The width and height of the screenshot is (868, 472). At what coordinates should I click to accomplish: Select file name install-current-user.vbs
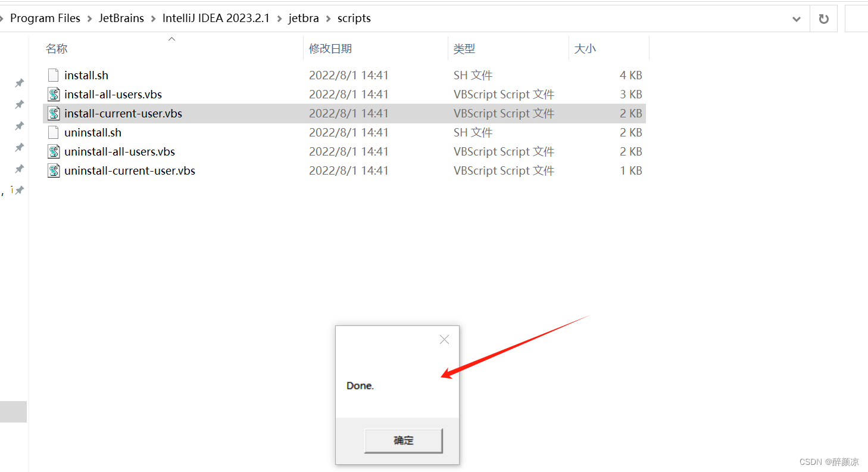coord(123,113)
